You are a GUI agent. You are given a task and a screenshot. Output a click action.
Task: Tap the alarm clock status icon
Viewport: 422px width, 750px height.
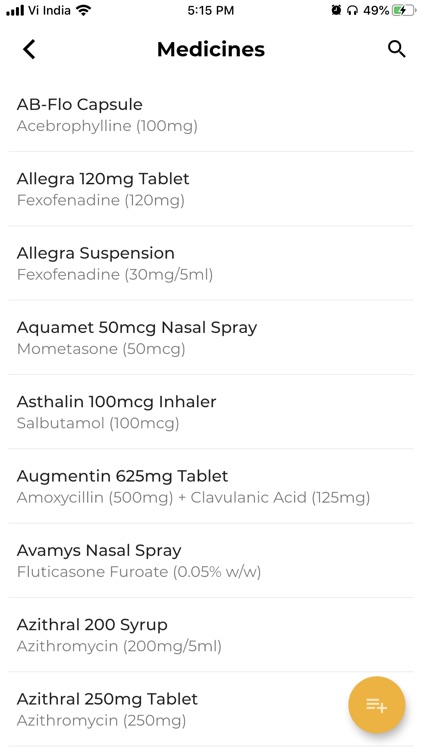[336, 10]
